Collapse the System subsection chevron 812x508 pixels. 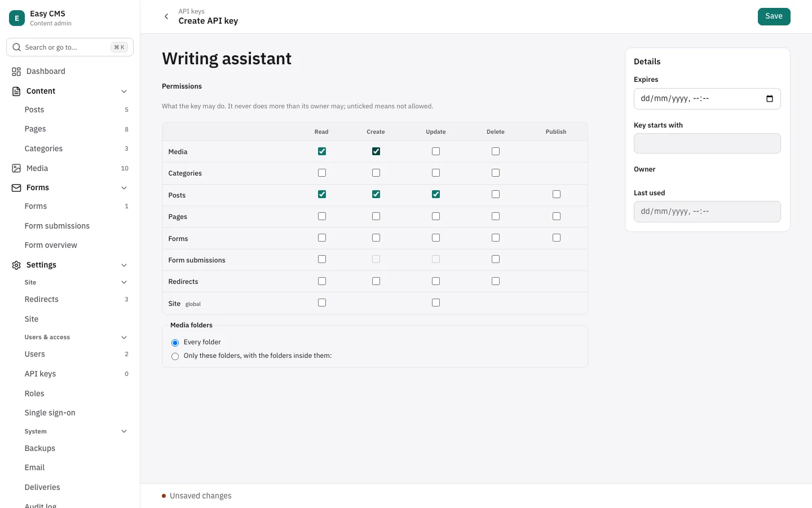click(x=124, y=431)
